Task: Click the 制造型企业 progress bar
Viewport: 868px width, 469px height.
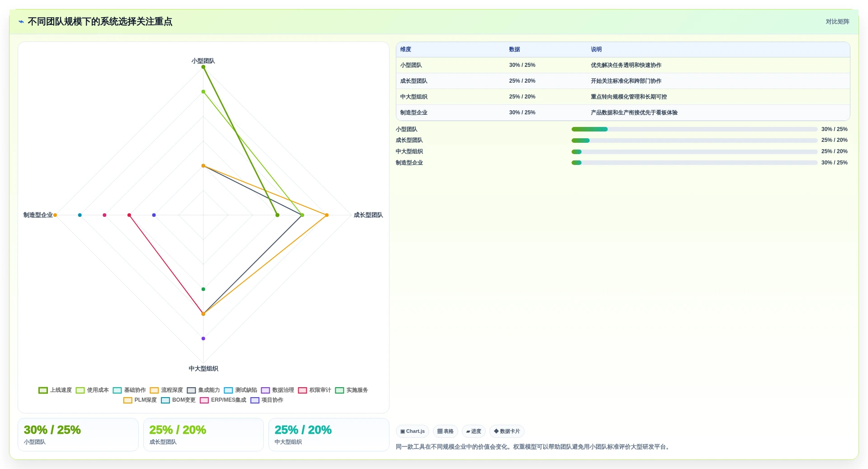Action: [694, 163]
